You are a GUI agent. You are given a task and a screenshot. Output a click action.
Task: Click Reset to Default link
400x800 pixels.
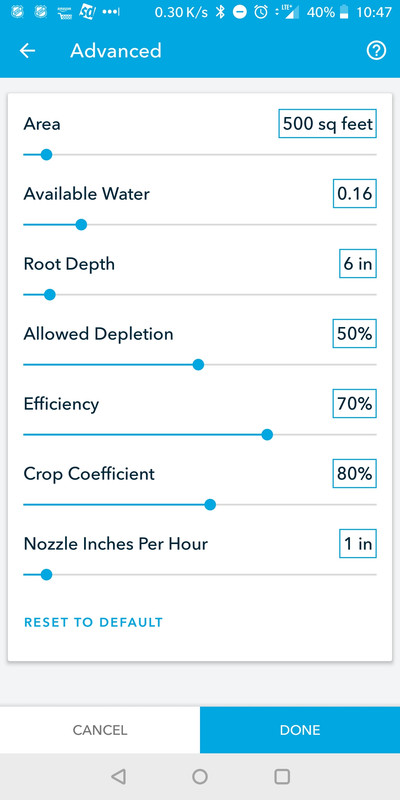[x=93, y=622]
